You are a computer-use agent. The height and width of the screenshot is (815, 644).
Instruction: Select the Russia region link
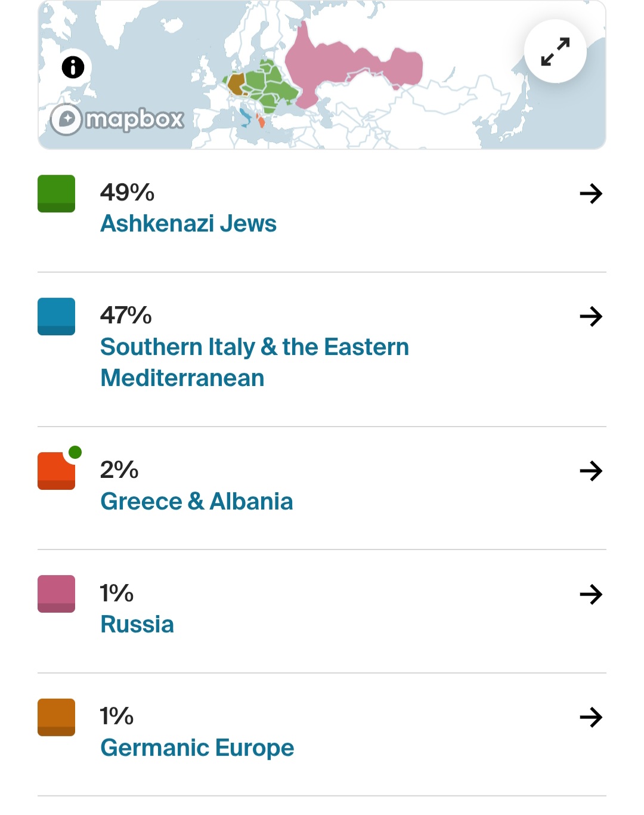pyautogui.click(x=137, y=625)
